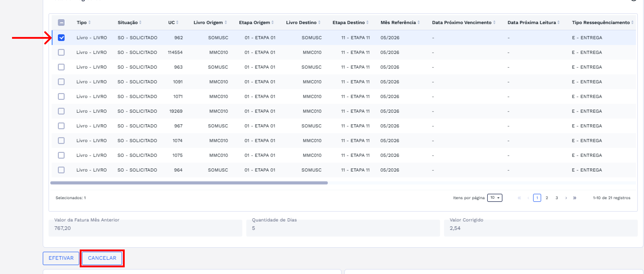Click the CANCELAR button

tap(102, 258)
